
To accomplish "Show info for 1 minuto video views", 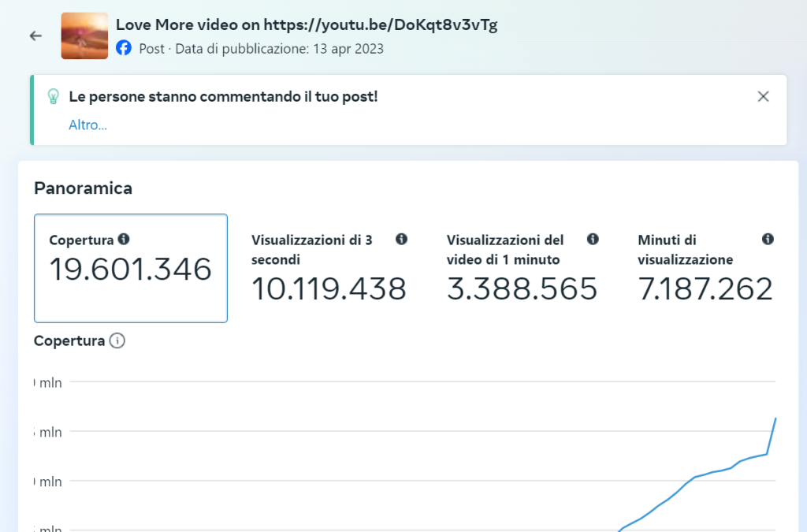I will pyautogui.click(x=593, y=239).
